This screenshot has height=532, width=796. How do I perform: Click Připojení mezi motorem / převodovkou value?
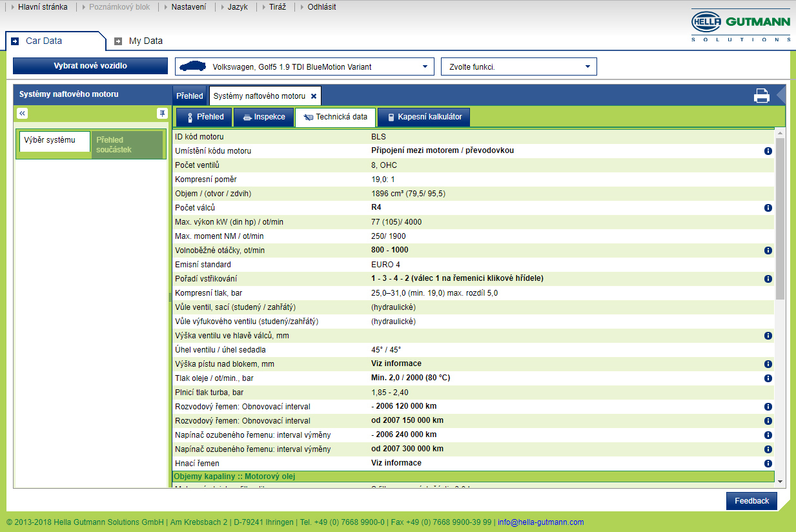[x=443, y=150]
